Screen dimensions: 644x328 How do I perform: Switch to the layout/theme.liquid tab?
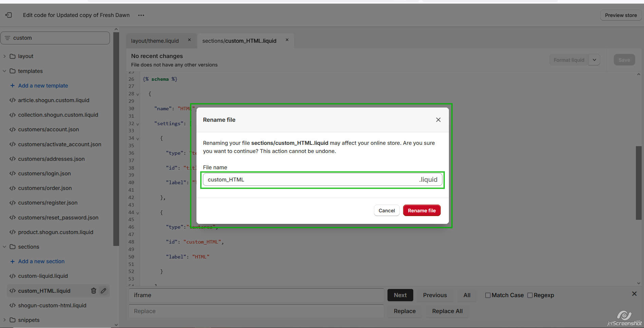tap(155, 41)
